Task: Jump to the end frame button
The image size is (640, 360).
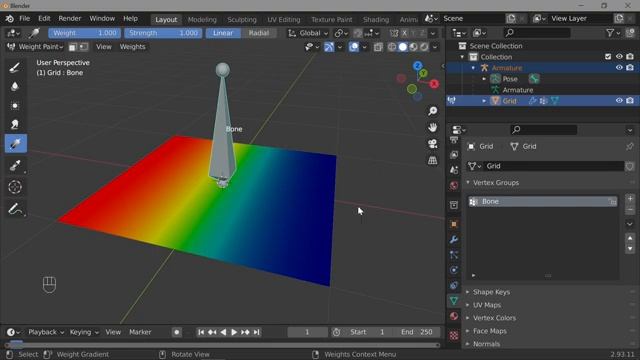Action: pyautogui.click(x=256, y=332)
